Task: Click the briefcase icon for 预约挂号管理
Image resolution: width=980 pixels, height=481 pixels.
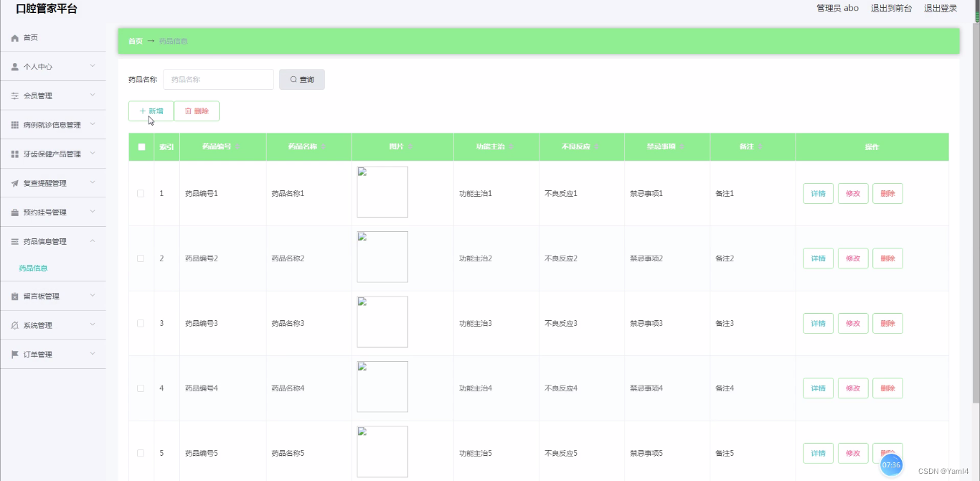Action: 15,213
